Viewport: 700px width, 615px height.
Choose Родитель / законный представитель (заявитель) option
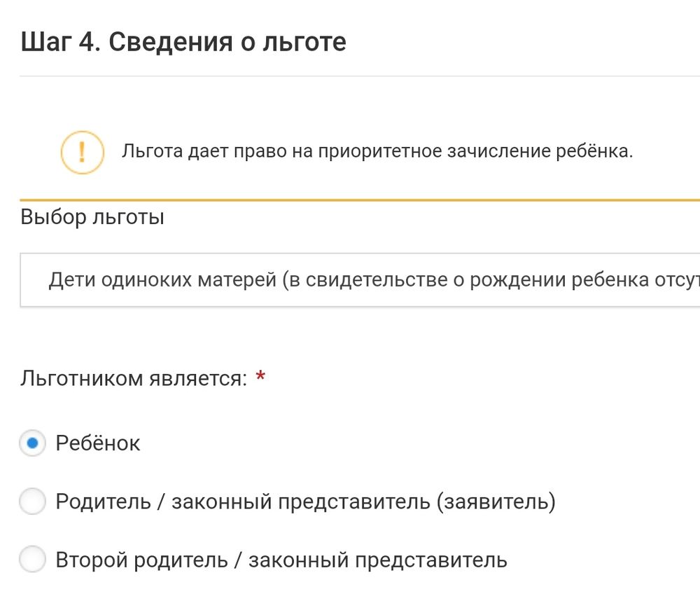32,501
